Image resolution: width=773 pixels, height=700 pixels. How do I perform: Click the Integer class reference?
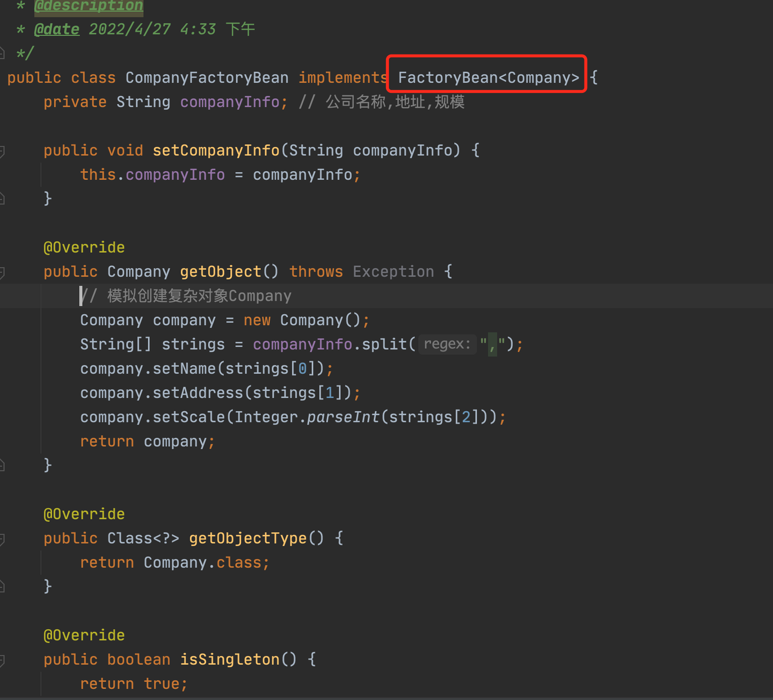pos(266,417)
